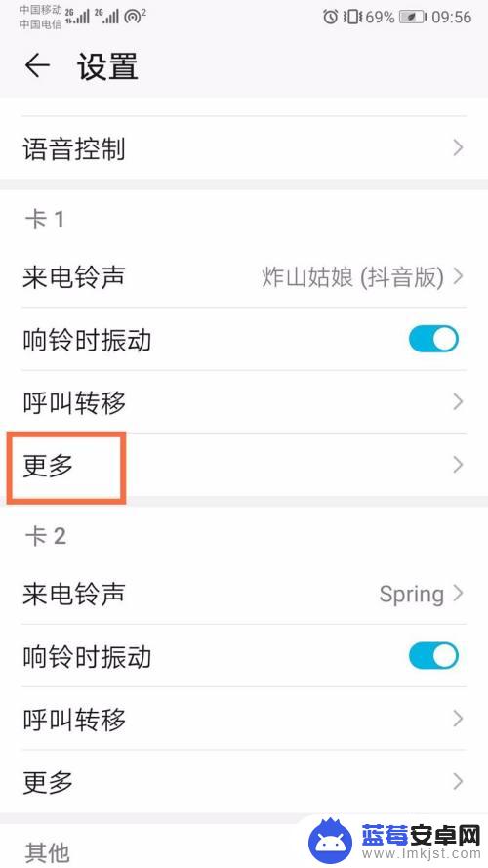The image size is (488, 868).
Task: Select 炸山姑娘 (抖音版) ringtone value
Action: pyautogui.click(x=352, y=276)
